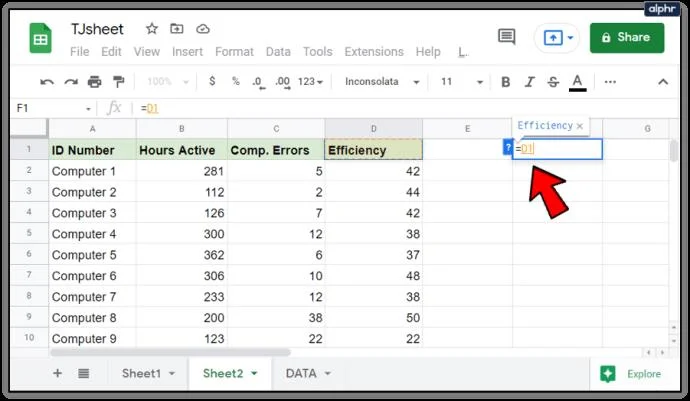Open the Help menu
The image size is (690, 401).
click(x=428, y=52)
